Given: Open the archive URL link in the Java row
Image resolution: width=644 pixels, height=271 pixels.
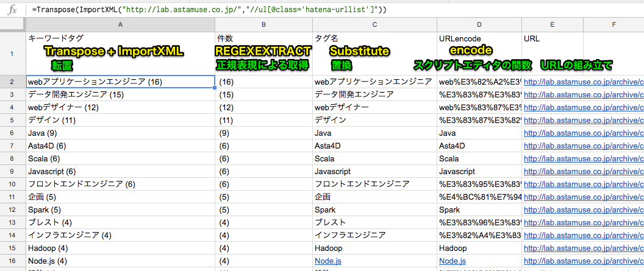Looking at the screenshot, I should (584, 133).
